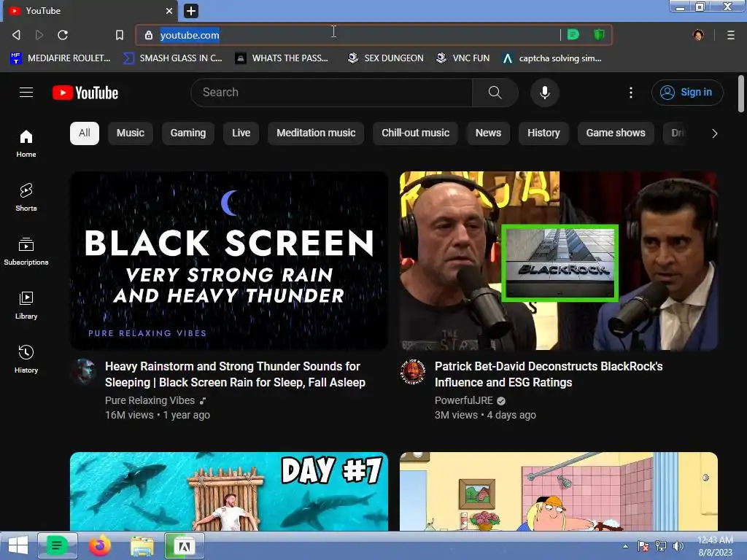The width and height of the screenshot is (747, 560).
Task: Click the Pure Relaxing Vibes channel avatar
Action: (83, 372)
